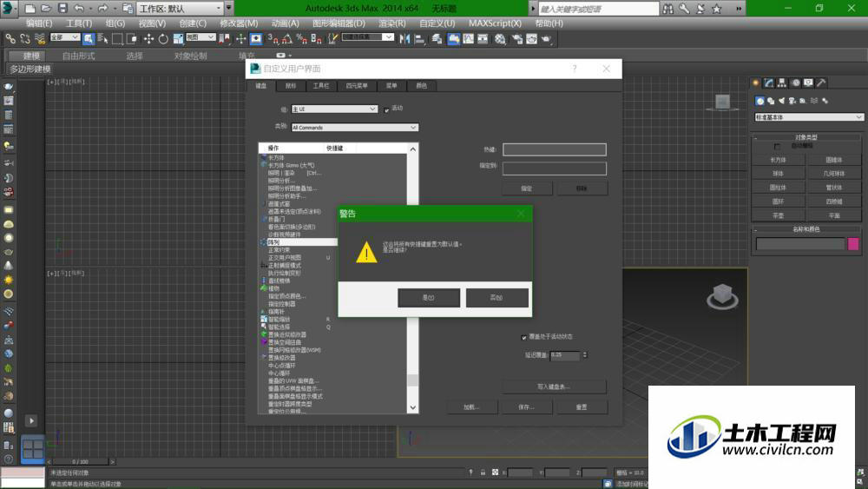Open the selection filter 全部 dropdown
Viewport: 868px width, 489px height.
(65, 37)
